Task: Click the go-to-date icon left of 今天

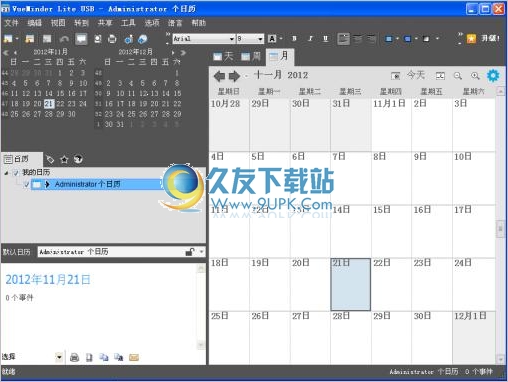Action: coord(395,76)
